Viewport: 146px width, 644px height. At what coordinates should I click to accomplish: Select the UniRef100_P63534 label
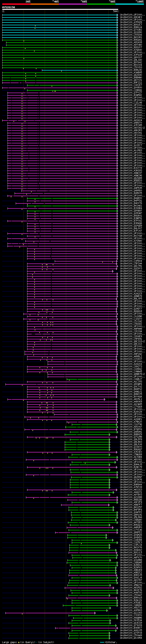131,620
